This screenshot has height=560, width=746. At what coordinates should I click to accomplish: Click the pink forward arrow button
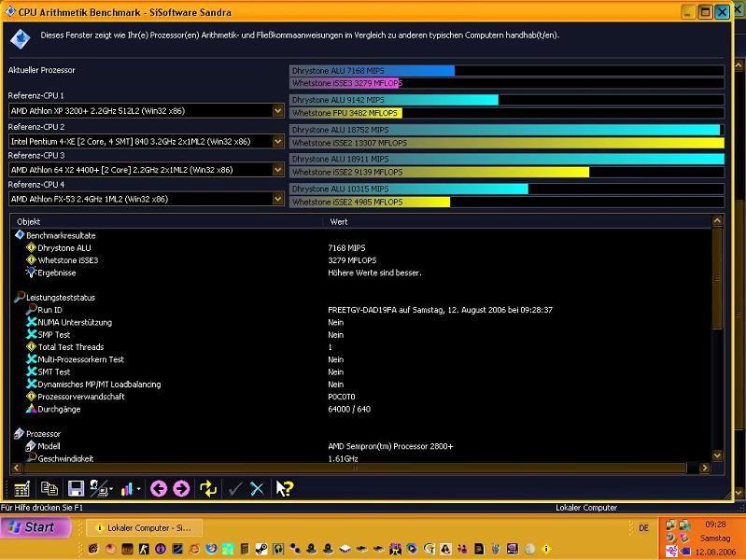pos(181,489)
